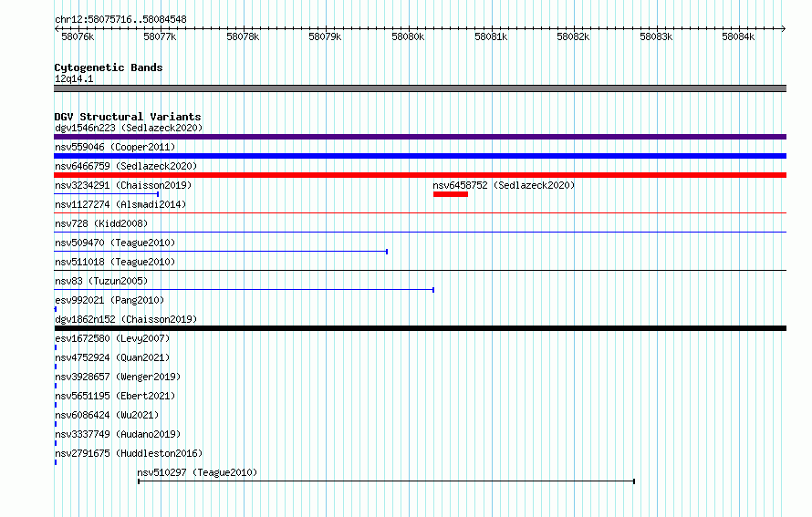Click the thin black nsv511018 variant line

[420, 270]
